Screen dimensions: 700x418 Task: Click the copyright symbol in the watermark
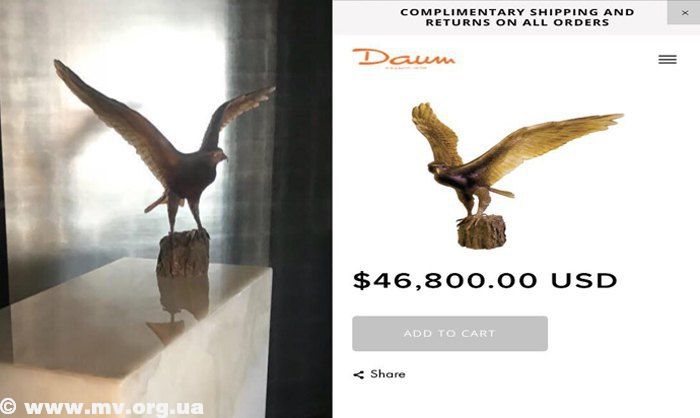(8, 407)
